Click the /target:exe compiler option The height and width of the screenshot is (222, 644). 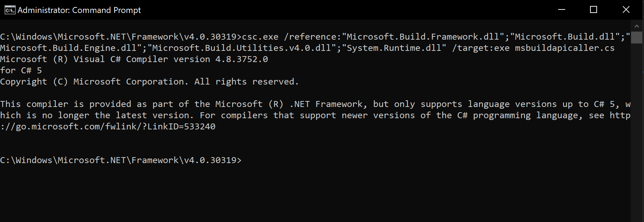click(x=481, y=48)
